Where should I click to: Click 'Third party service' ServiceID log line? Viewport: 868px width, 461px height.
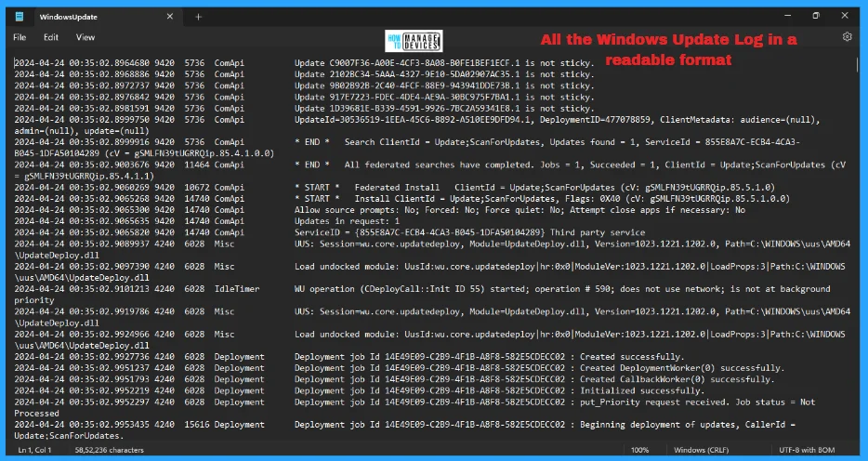[329, 232]
